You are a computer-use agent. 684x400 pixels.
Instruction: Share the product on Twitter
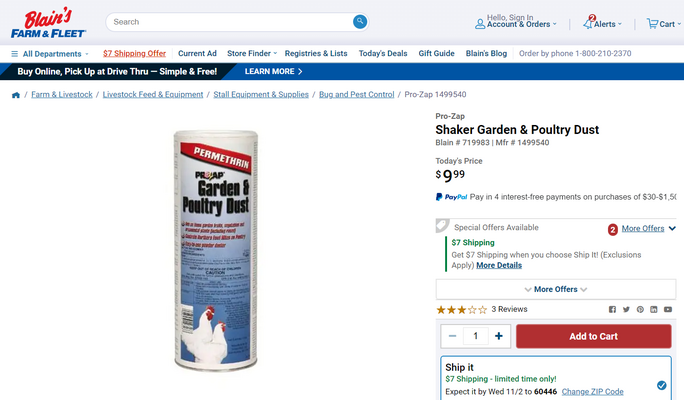pyautogui.click(x=626, y=309)
